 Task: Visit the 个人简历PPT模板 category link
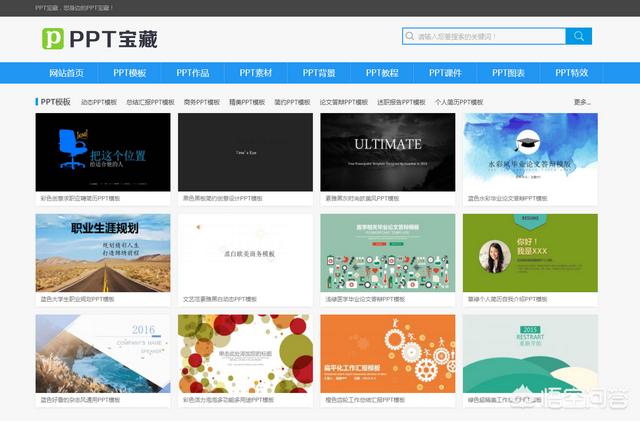[458, 102]
